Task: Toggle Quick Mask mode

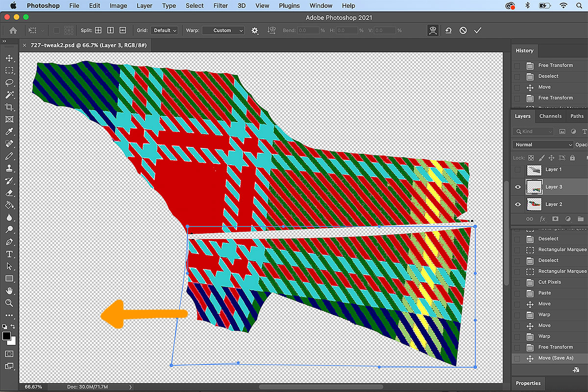Action: [9, 353]
